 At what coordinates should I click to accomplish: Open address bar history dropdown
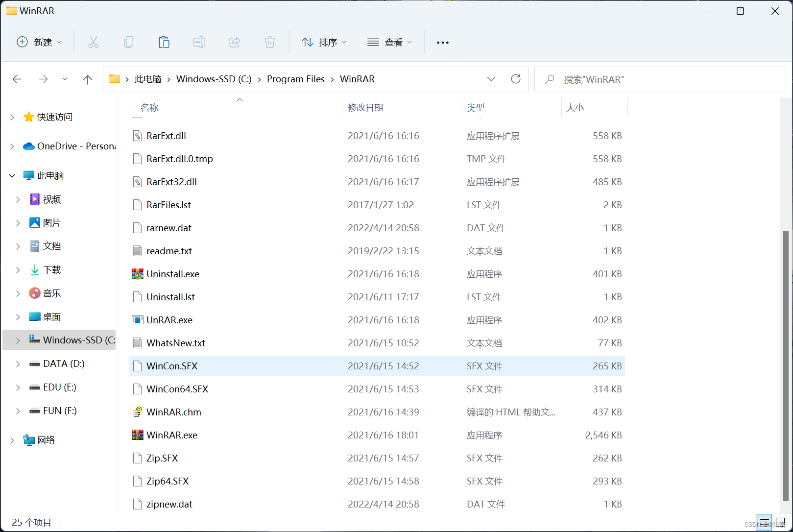[491, 79]
